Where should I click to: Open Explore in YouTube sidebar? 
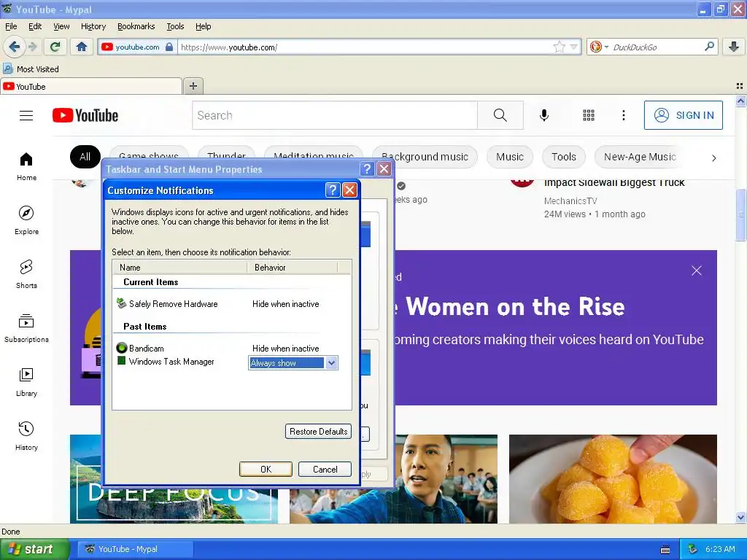click(26, 220)
